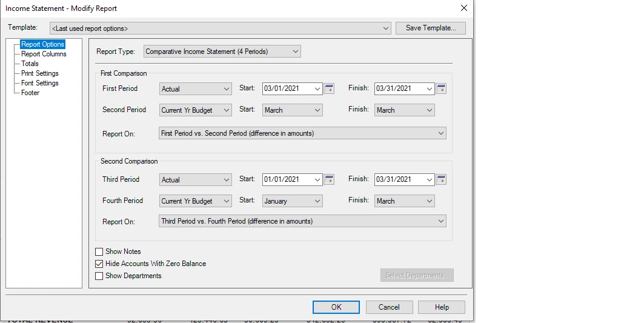Open Fourth Period Finish March dropdown
The width and height of the screenshot is (644, 323).
pos(405,201)
